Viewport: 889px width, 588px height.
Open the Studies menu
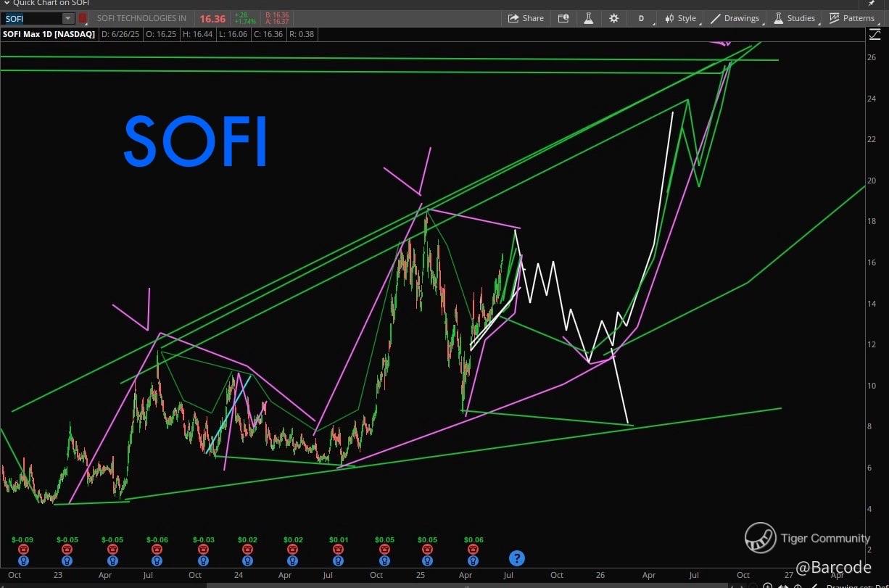[794, 18]
